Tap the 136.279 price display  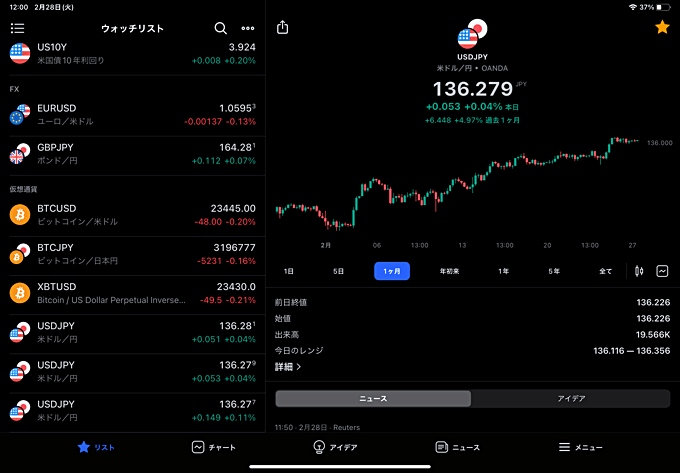473,89
